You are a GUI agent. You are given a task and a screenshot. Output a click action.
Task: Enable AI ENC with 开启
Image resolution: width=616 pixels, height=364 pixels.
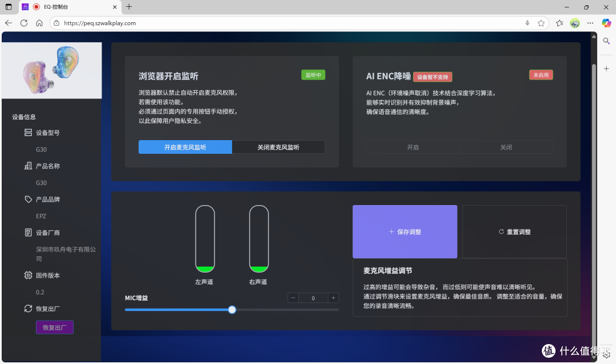pyautogui.click(x=413, y=147)
